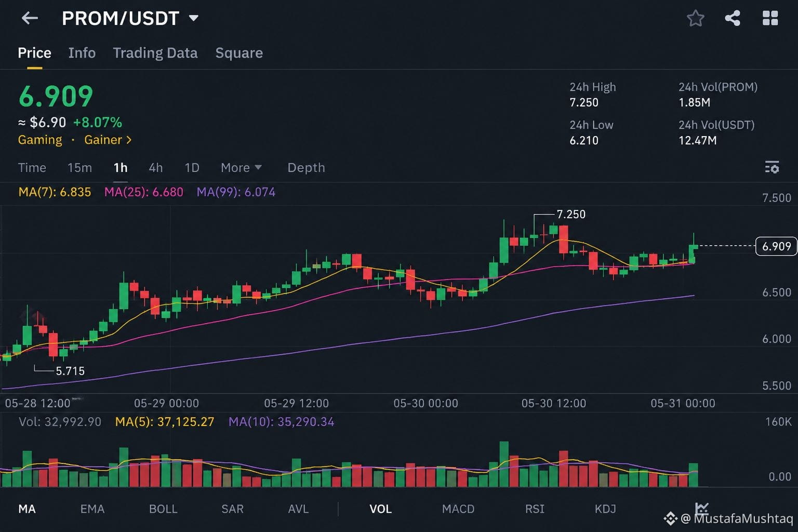The height and width of the screenshot is (532, 798).
Task: Toggle the SAR indicator
Action: [x=232, y=509]
